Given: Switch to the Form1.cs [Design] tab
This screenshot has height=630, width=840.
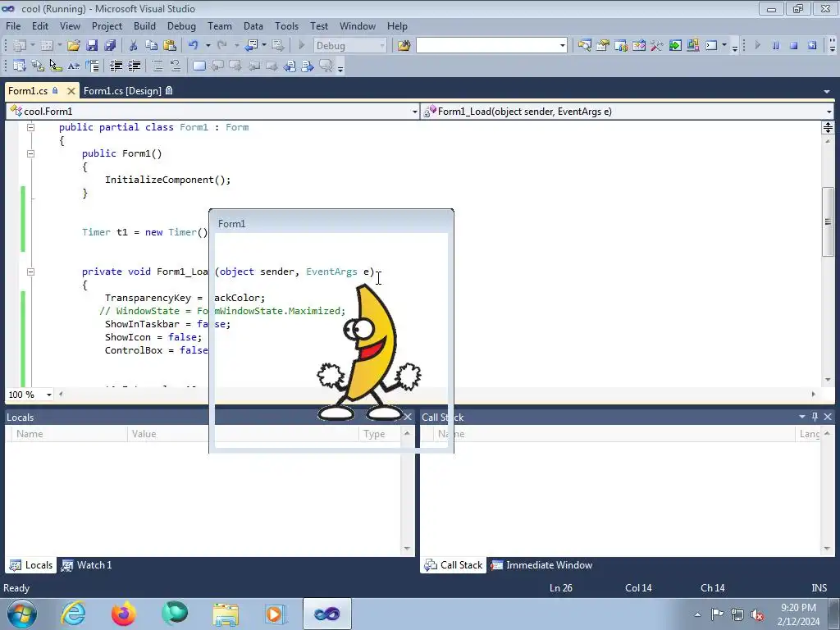Looking at the screenshot, I should click(127, 91).
